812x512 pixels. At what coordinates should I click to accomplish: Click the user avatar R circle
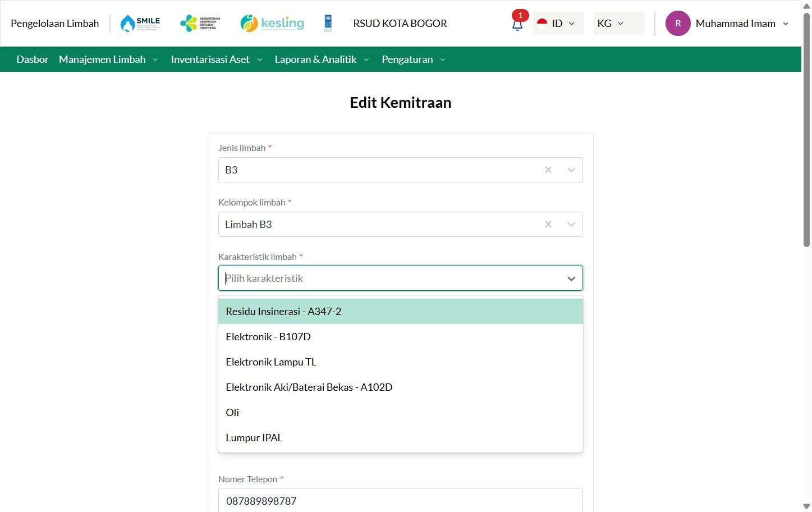[678, 24]
